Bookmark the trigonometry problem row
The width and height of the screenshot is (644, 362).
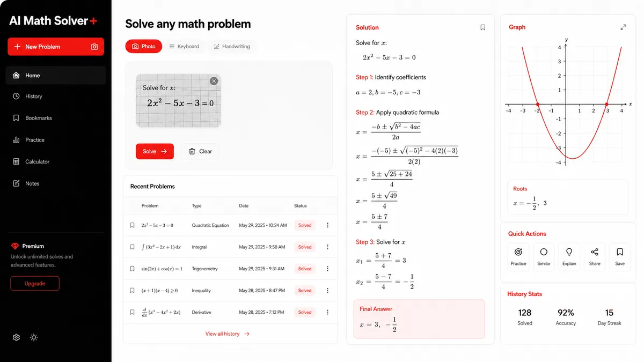tap(133, 269)
